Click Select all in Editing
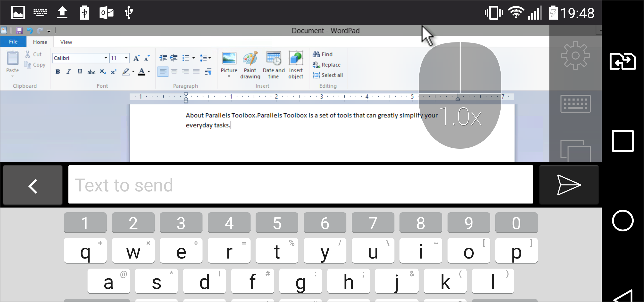Screen dimensions: 644x302 [328, 75]
